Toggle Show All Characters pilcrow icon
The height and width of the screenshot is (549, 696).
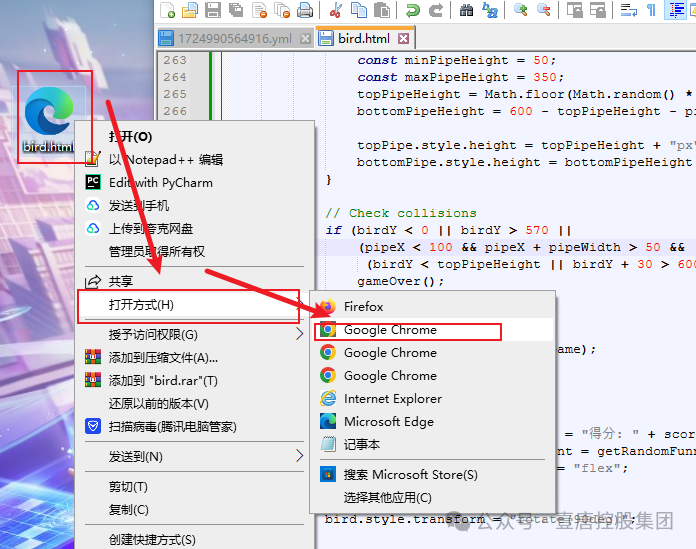click(651, 9)
